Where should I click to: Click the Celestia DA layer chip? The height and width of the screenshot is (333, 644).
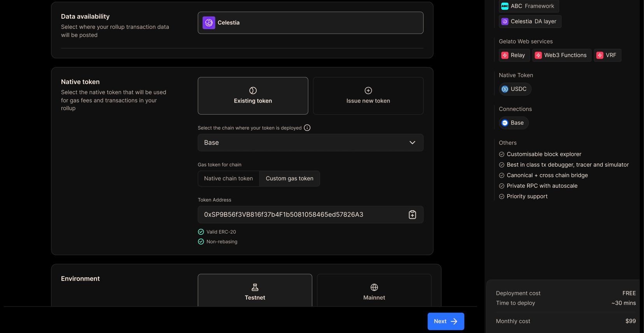tap(530, 21)
